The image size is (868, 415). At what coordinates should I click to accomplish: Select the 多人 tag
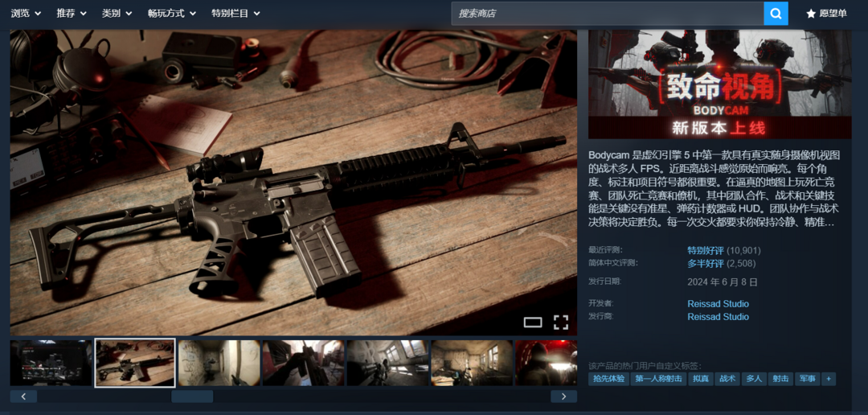coord(753,379)
